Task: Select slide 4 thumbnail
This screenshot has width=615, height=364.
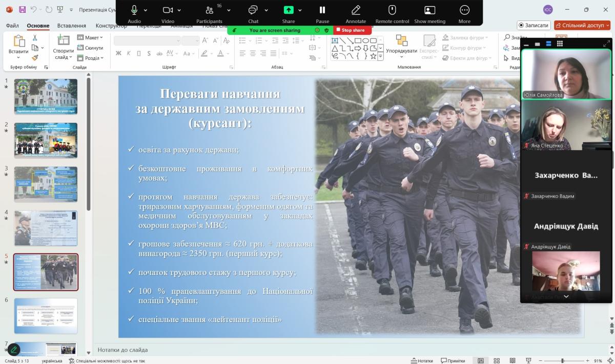Action: 46,228
